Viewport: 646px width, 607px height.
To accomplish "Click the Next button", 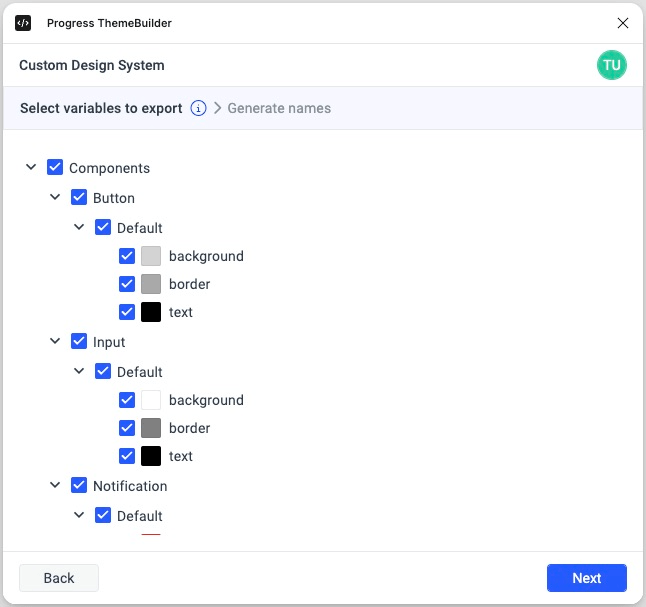I will (587, 578).
